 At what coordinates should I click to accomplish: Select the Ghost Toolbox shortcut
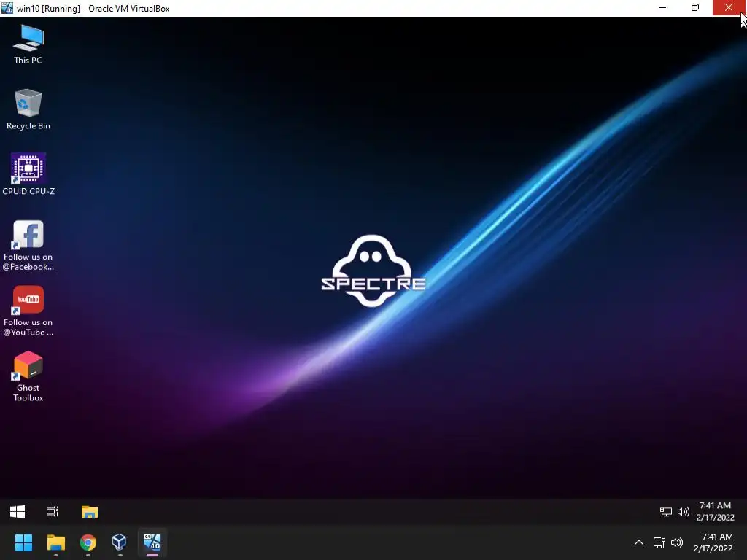tap(28, 376)
